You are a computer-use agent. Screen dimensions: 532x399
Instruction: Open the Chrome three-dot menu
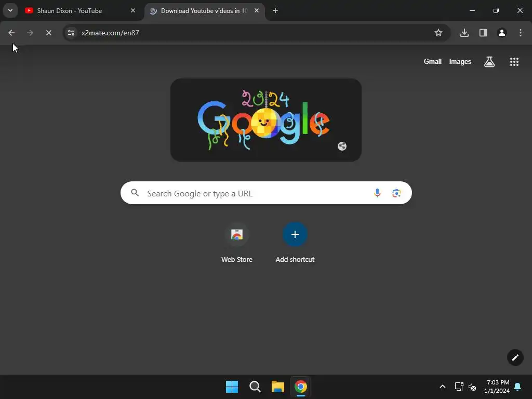pos(520,33)
